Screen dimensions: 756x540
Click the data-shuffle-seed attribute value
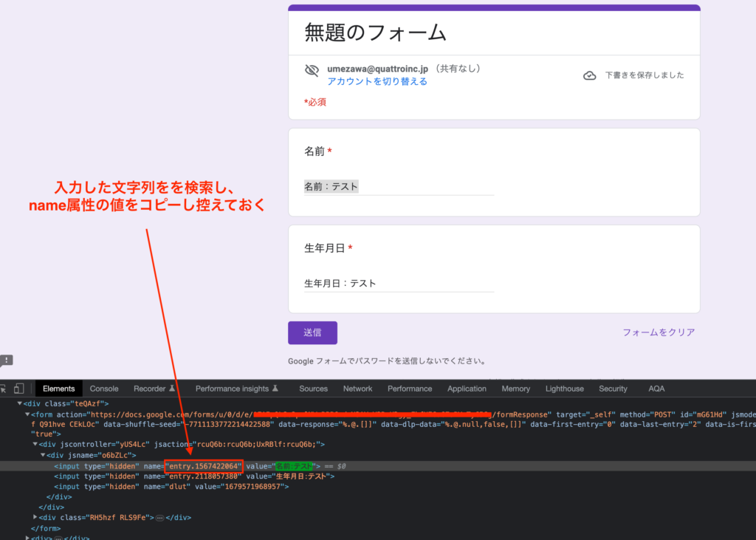[231, 425]
